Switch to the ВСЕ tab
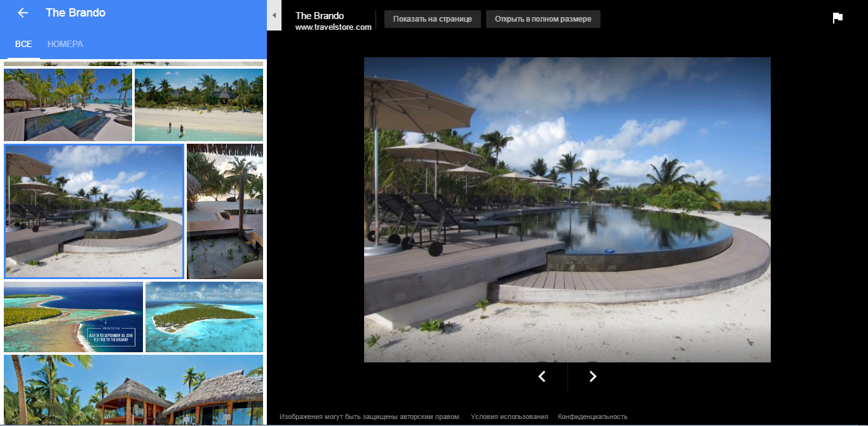Viewport: 868px width, 426px height. click(x=24, y=44)
